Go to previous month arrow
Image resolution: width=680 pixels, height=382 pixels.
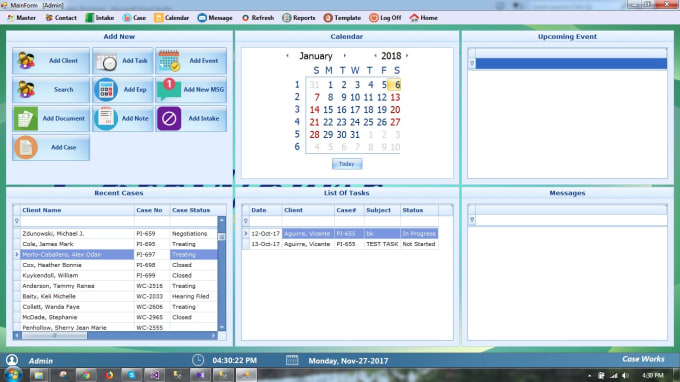(287, 56)
